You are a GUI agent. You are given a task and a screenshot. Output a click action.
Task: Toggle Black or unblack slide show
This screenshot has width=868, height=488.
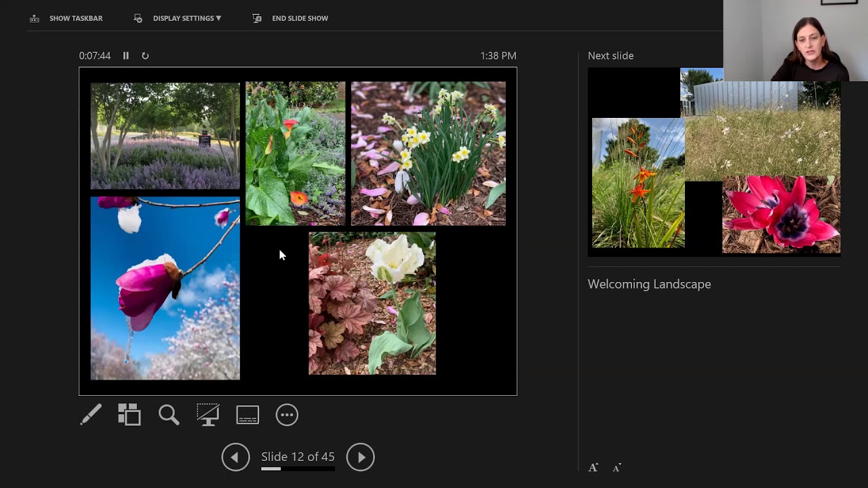[208, 415]
